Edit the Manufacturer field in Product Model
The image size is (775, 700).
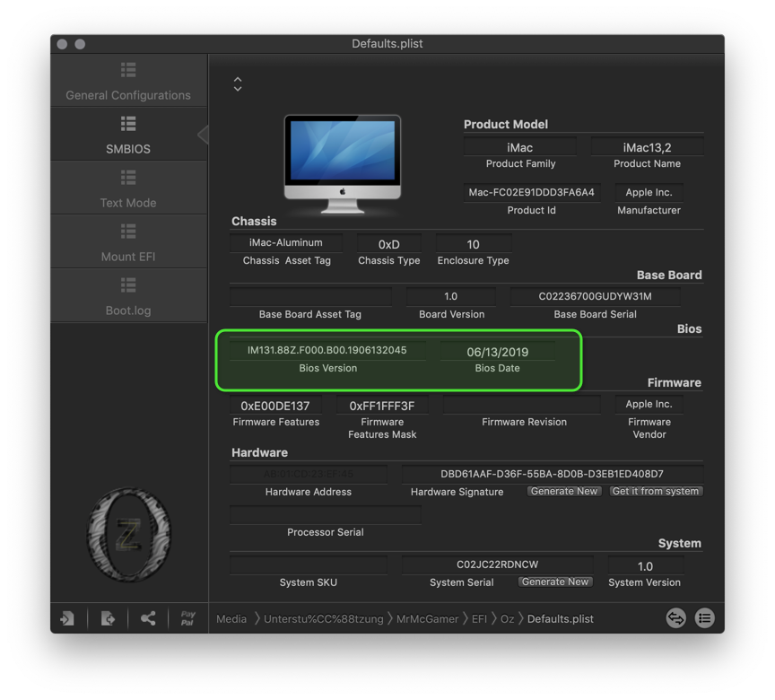click(x=649, y=192)
